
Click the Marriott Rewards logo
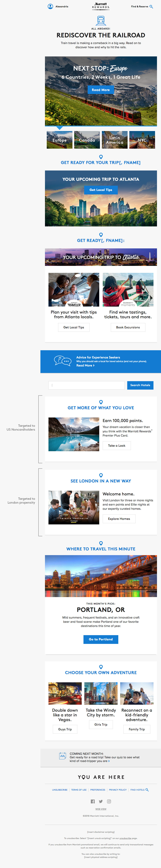(x=101, y=6)
